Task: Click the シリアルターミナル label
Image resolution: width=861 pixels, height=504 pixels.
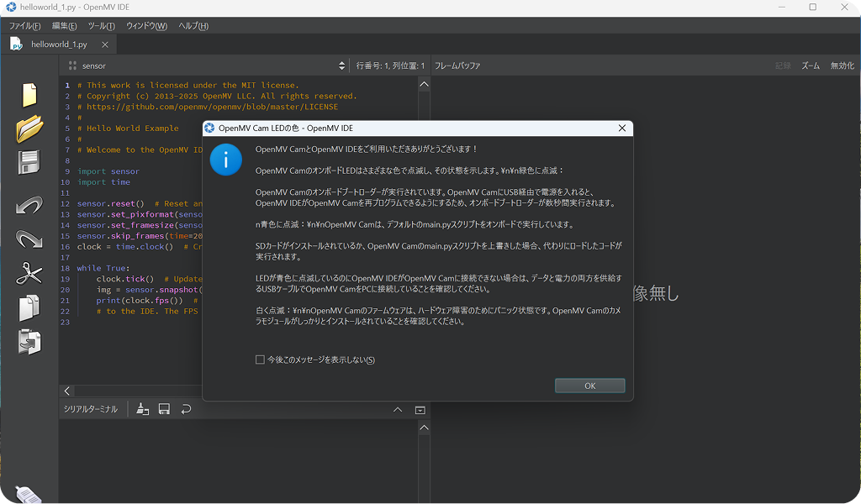Action: (x=91, y=409)
